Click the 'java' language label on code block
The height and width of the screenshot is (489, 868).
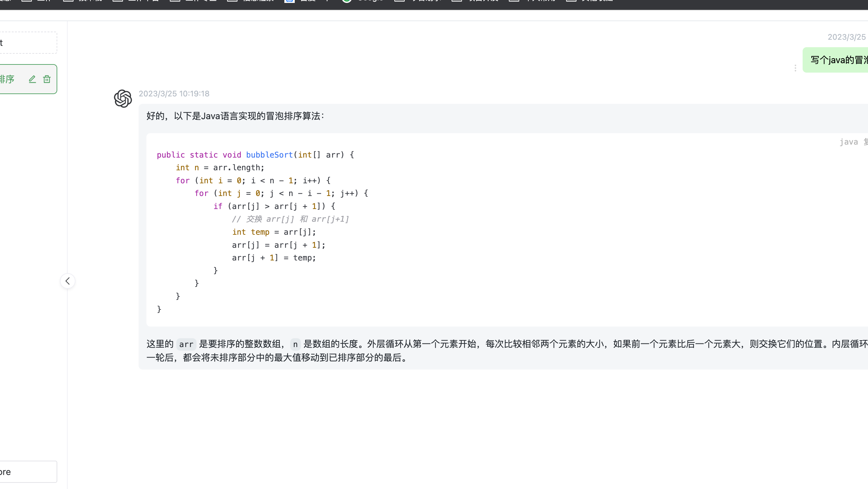[848, 142]
